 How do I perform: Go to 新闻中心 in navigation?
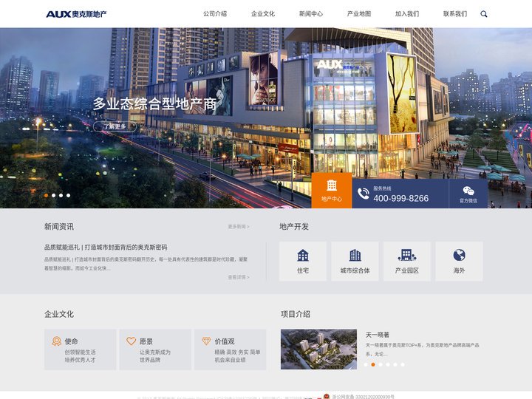[311, 14]
